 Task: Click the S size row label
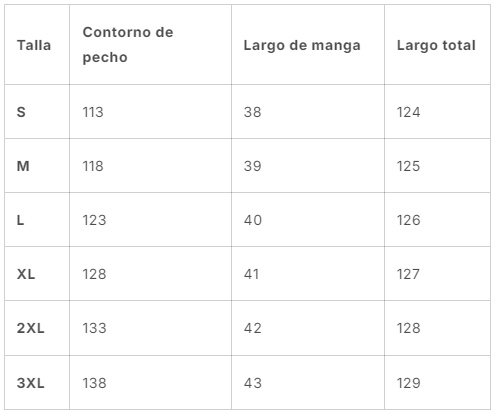click(21, 112)
